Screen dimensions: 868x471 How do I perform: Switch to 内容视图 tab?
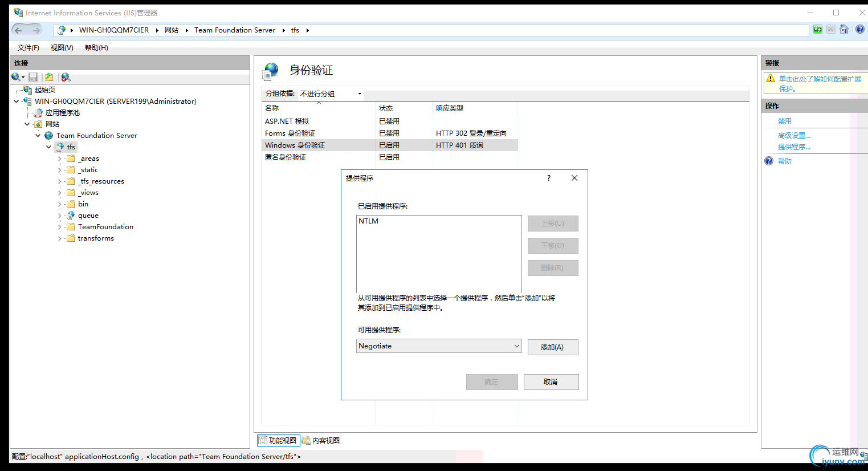pyautogui.click(x=321, y=440)
